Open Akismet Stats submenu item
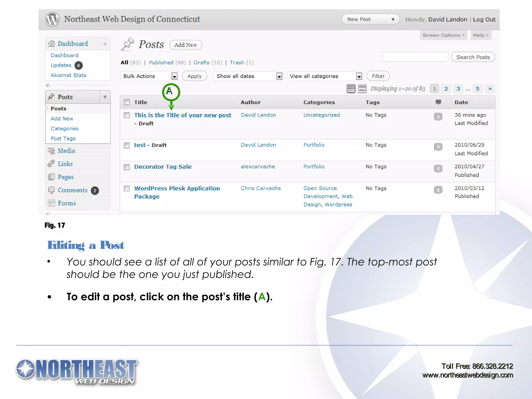 pos(68,75)
